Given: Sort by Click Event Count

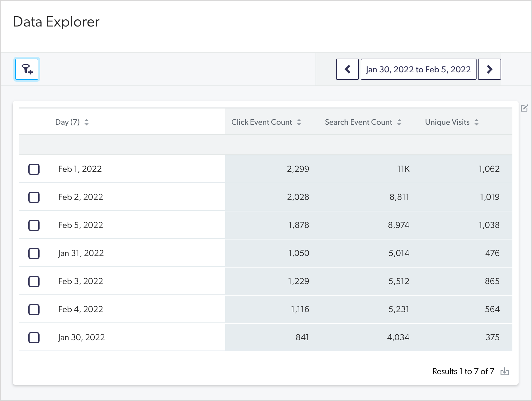Looking at the screenshot, I should pos(299,122).
